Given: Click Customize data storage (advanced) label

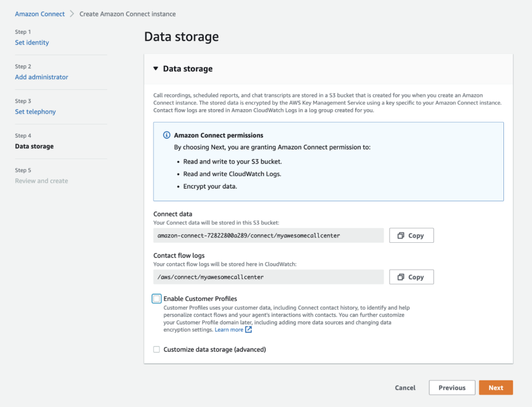Looking at the screenshot, I should 215,349.
